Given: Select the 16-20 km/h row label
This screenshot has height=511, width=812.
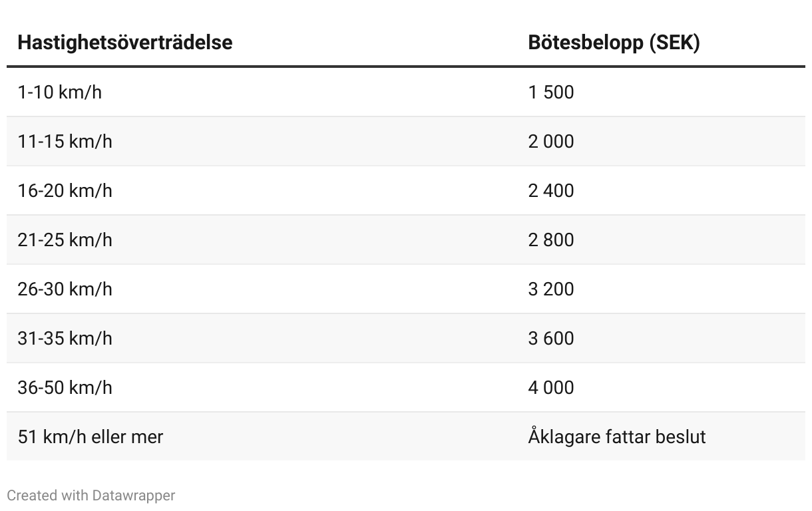Looking at the screenshot, I should (65, 190).
